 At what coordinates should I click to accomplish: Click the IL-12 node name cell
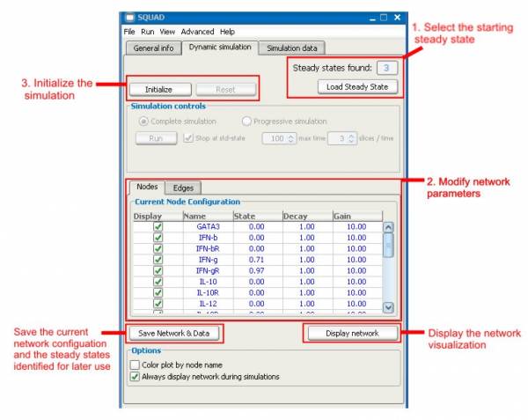[208, 304]
